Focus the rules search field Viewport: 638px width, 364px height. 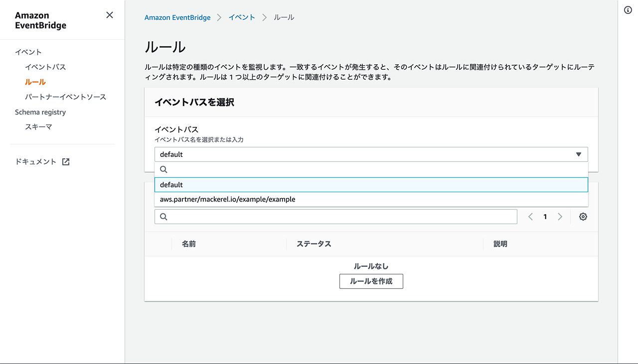(x=336, y=217)
